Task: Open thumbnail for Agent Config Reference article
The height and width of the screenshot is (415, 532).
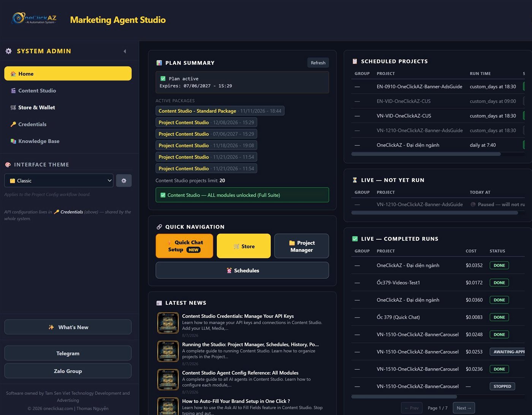Action: tap(168, 380)
